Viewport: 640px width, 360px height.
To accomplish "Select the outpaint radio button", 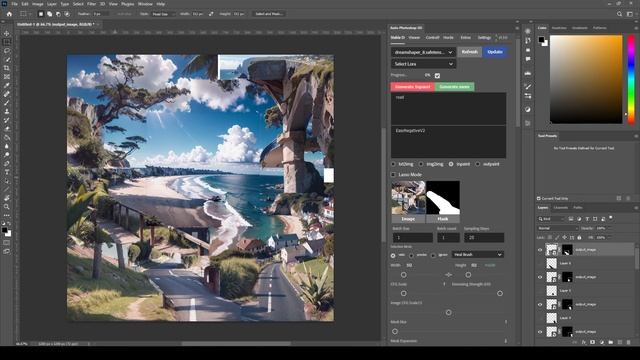I will tap(478, 164).
